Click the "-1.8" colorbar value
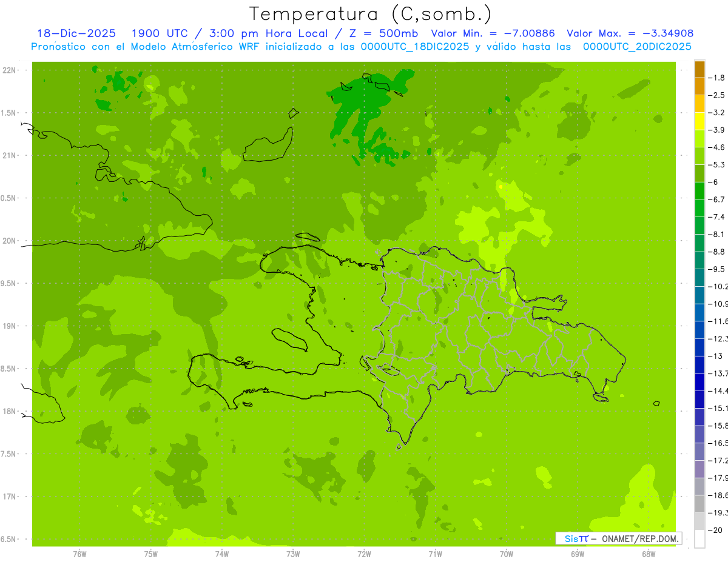Viewport: 728px width, 562px height. click(x=716, y=78)
